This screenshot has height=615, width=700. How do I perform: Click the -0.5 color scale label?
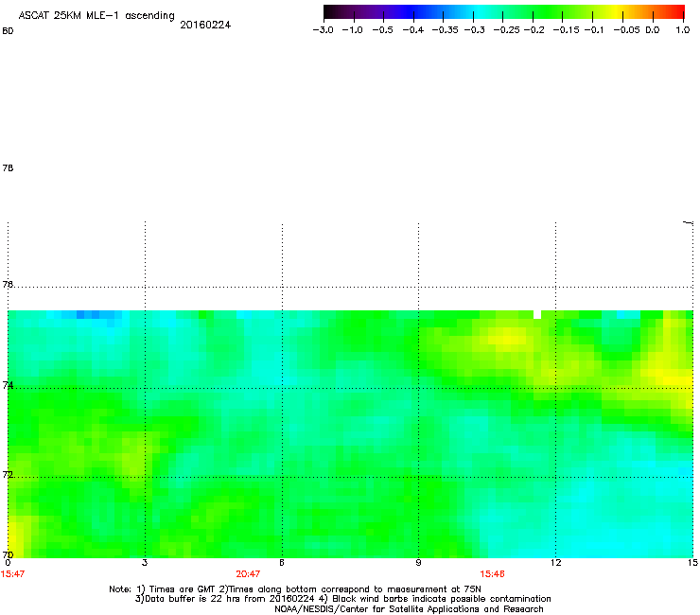pyautogui.click(x=382, y=30)
